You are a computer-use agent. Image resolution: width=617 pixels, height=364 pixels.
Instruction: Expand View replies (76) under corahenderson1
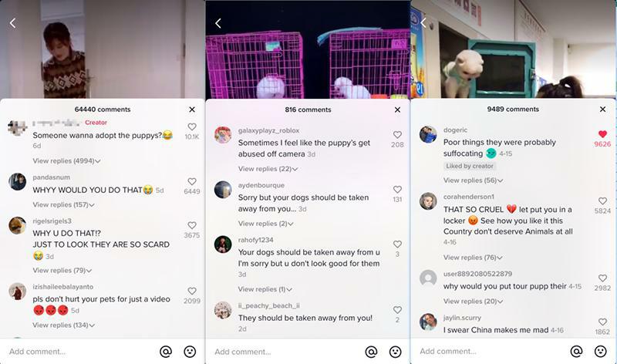pos(473,258)
